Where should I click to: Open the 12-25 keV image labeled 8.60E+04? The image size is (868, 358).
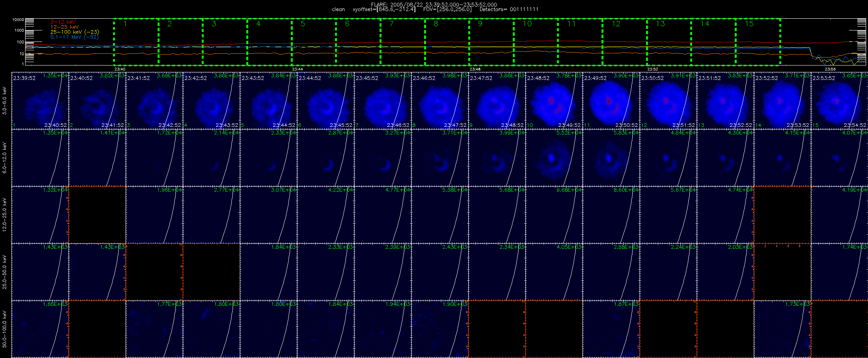(x=611, y=215)
